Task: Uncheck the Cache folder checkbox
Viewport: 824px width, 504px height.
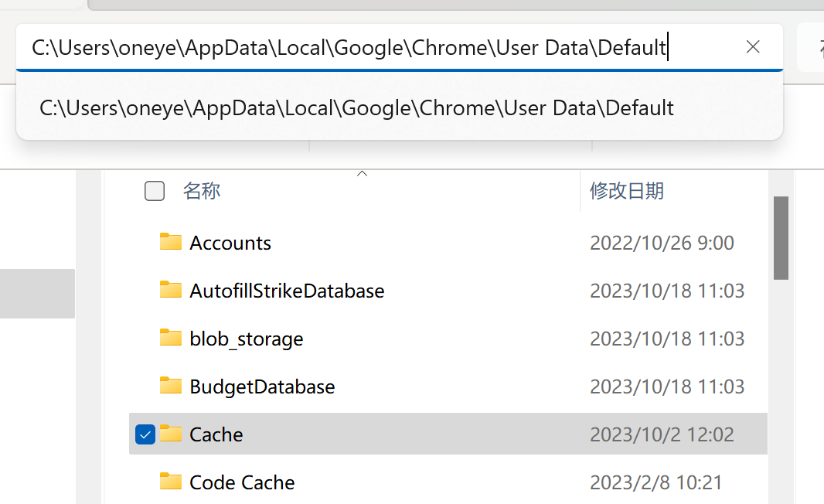Action: tap(145, 434)
